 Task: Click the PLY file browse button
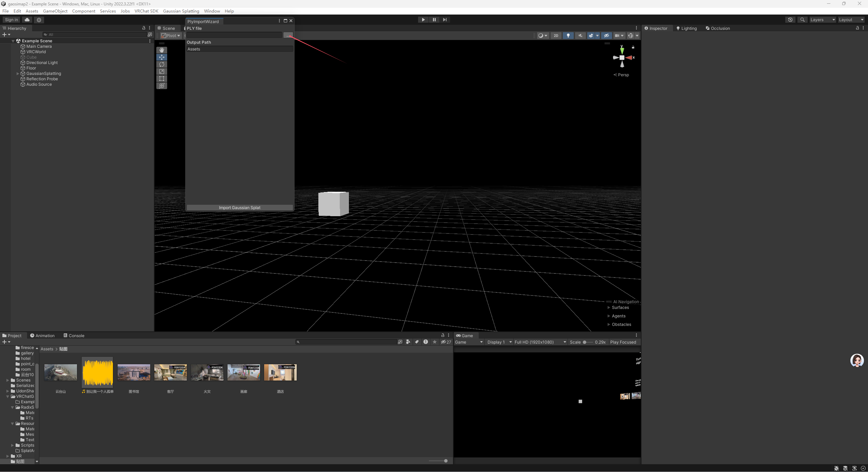click(x=288, y=35)
